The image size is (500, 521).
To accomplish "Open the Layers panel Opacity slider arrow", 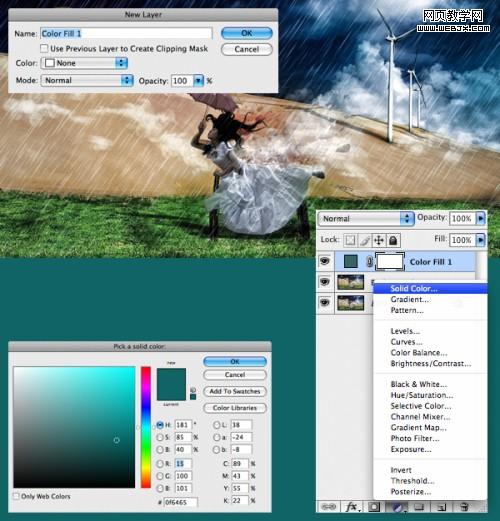I will 480,218.
